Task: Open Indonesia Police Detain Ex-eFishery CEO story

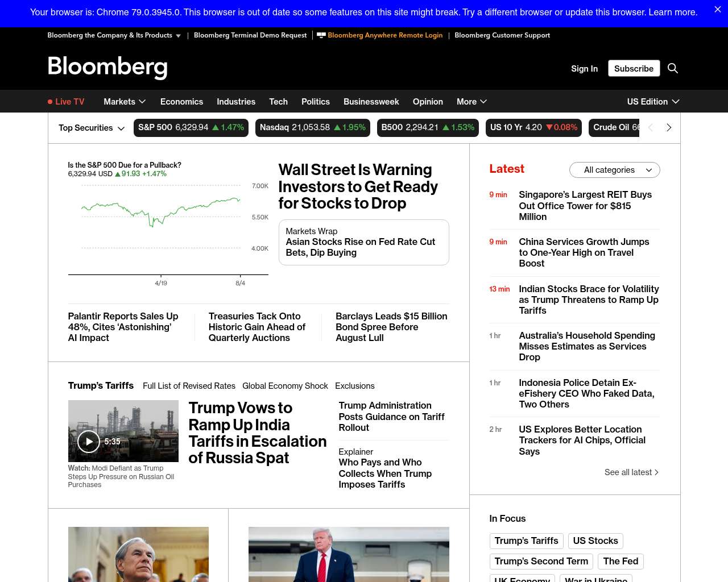Action: click(x=586, y=393)
